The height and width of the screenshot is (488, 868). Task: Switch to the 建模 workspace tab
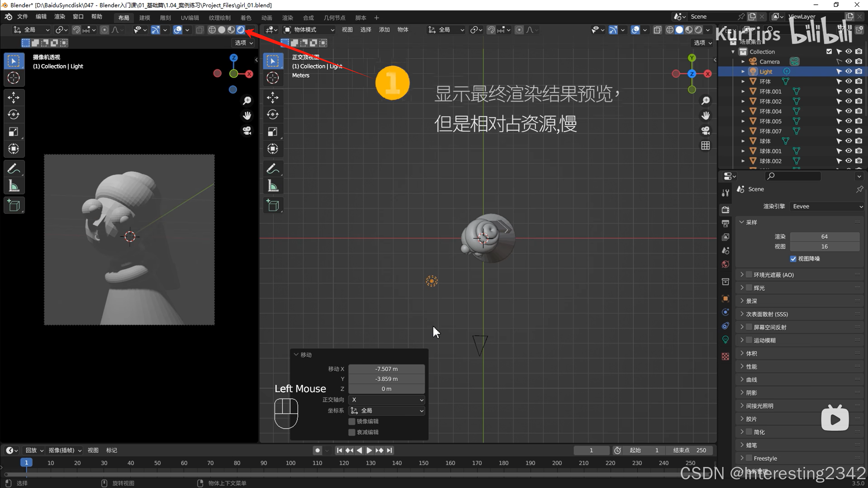click(x=144, y=18)
